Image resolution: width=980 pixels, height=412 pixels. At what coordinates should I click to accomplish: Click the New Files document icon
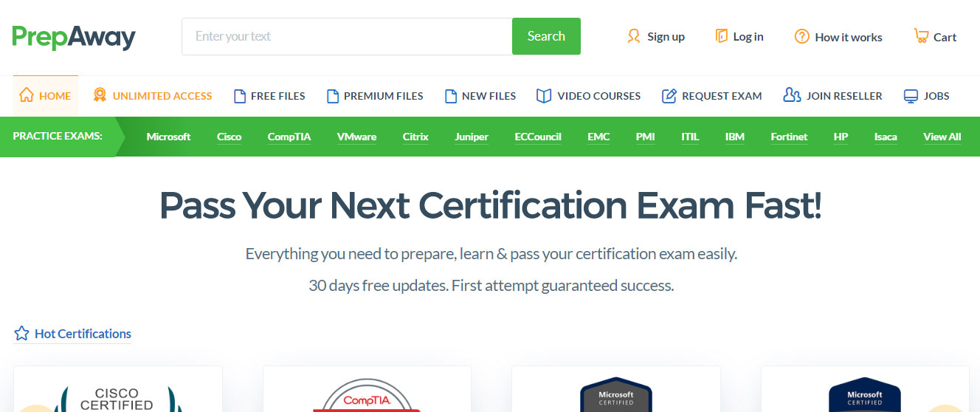point(450,96)
